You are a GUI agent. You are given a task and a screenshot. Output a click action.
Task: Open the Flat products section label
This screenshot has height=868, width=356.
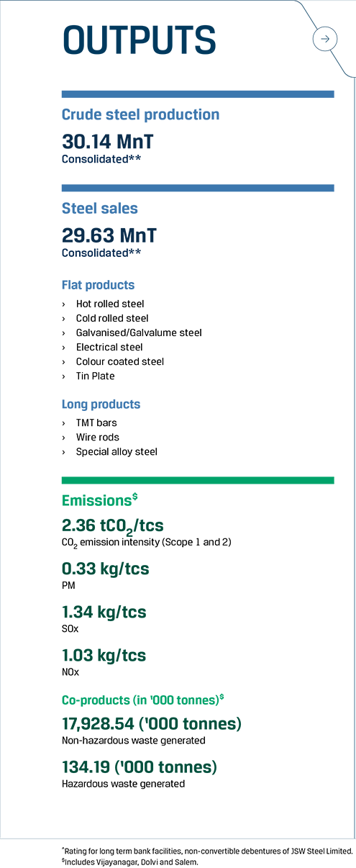point(99,285)
